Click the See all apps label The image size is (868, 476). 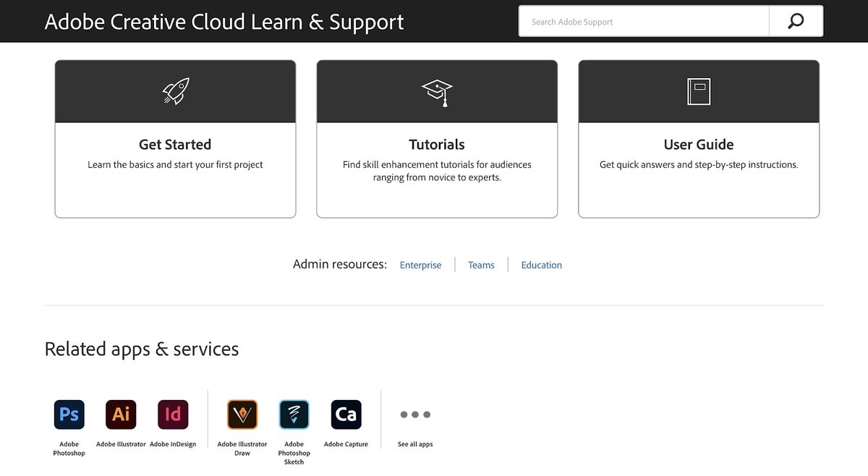415,444
